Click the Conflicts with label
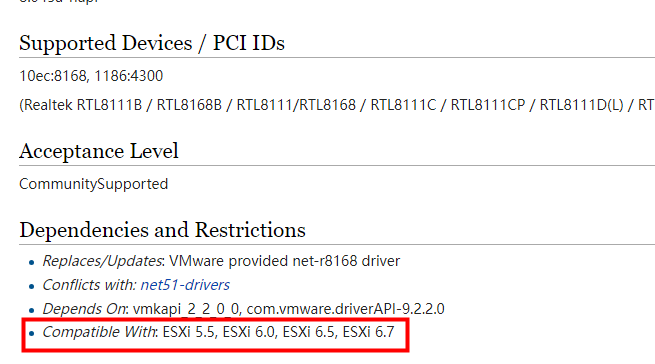 [x=89, y=285]
